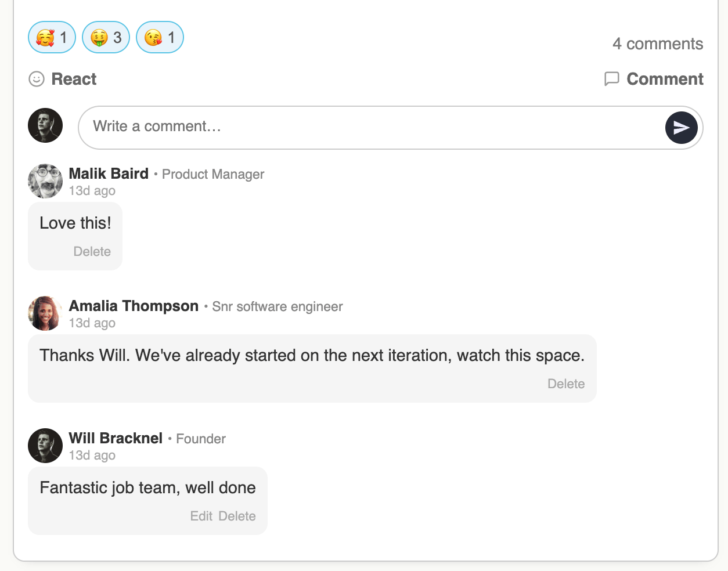This screenshot has width=728, height=571.
Task: Delete Amalia Thompson's comment
Action: click(565, 384)
